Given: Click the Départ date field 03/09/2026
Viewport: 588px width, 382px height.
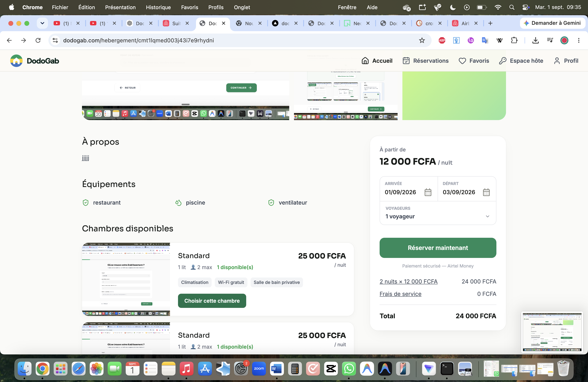Looking at the screenshot, I should [467, 189].
